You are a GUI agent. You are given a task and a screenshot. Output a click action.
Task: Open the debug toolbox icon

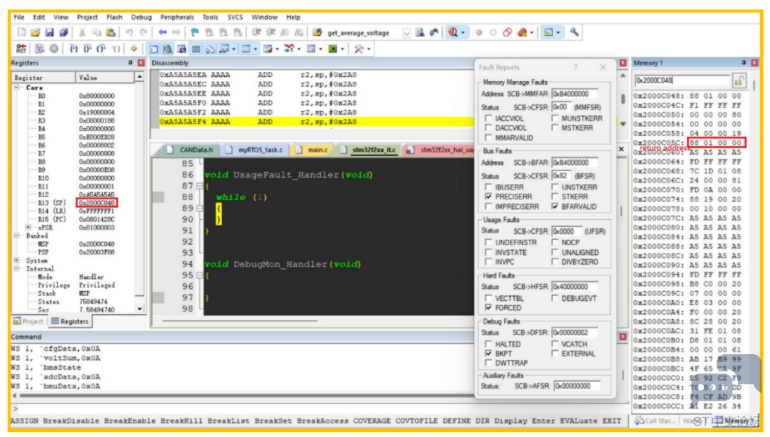[359, 49]
